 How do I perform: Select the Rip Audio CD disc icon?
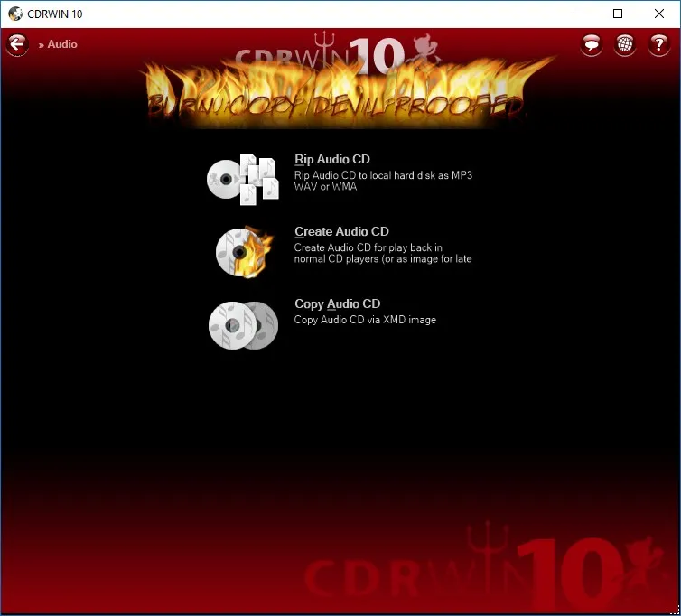point(243,180)
